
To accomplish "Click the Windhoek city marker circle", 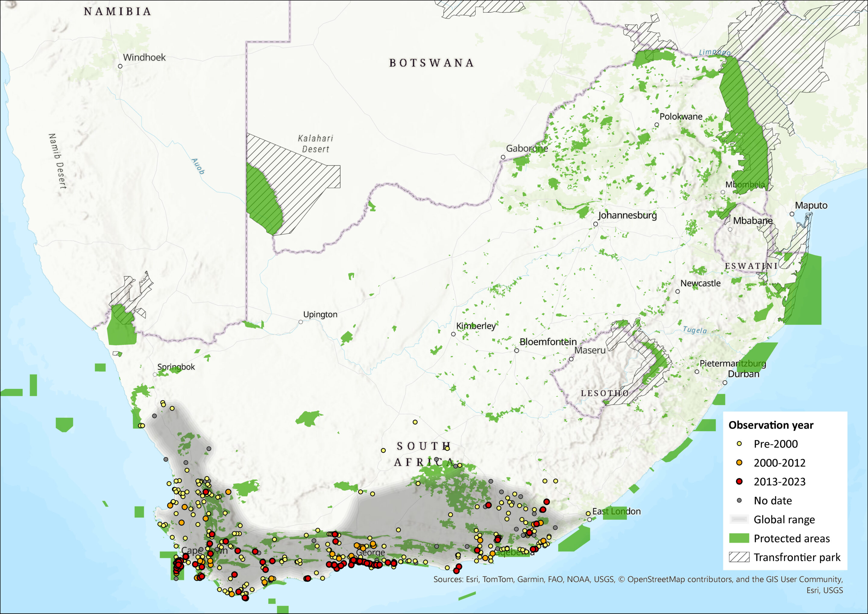I will pos(120,66).
